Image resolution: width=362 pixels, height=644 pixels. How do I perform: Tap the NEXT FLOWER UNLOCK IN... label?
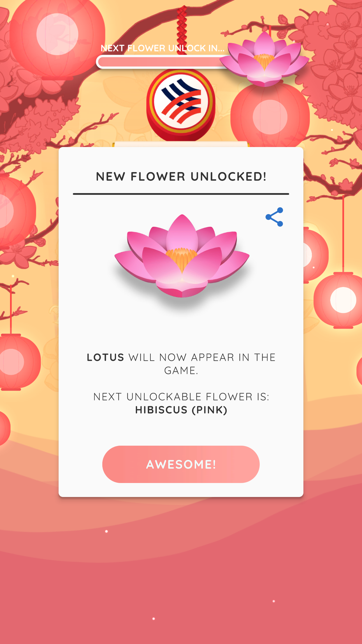point(163,48)
